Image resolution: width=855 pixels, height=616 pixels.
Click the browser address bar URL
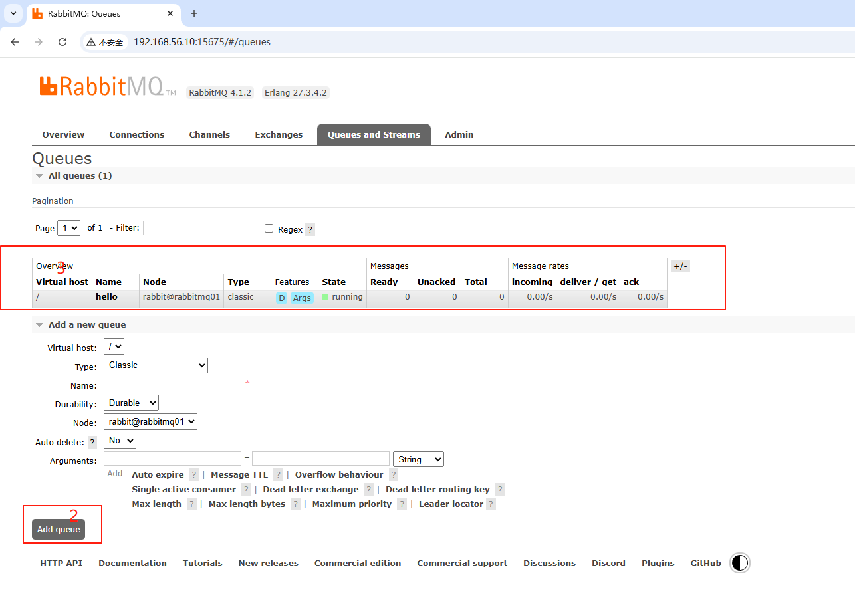point(202,42)
